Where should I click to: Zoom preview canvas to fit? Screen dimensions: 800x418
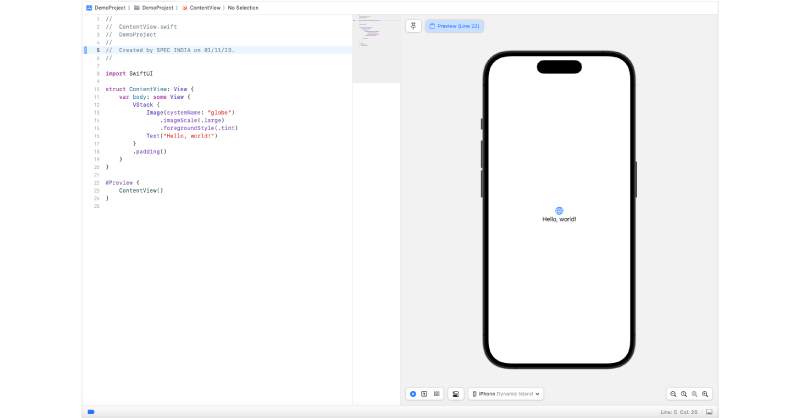(694, 394)
